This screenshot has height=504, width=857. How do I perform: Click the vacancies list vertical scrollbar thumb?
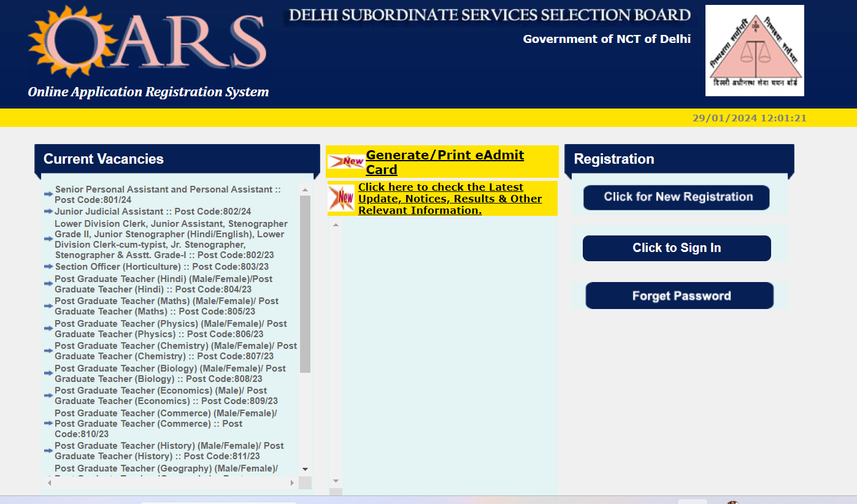[305, 284]
